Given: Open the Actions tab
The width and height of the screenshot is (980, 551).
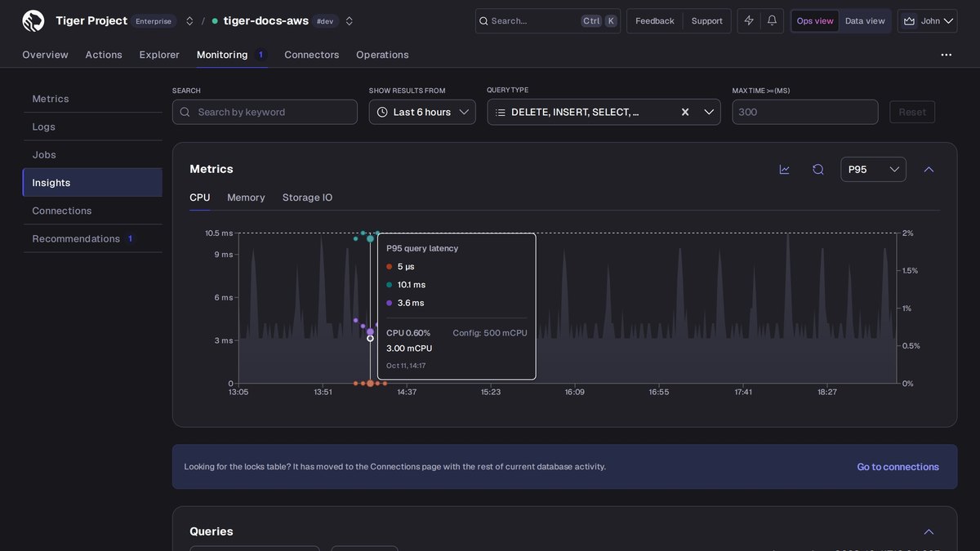Looking at the screenshot, I should pos(104,55).
